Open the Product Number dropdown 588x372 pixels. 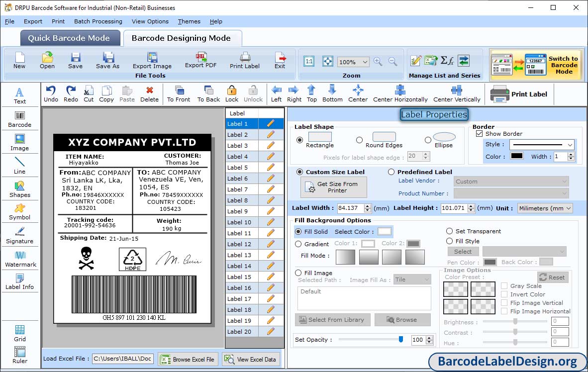coord(511,193)
